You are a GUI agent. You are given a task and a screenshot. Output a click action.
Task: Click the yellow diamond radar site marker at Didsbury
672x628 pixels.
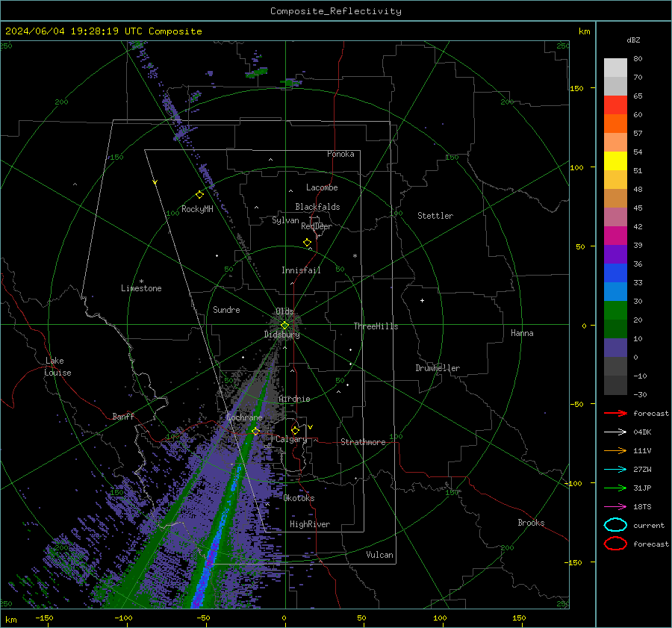(284, 326)
